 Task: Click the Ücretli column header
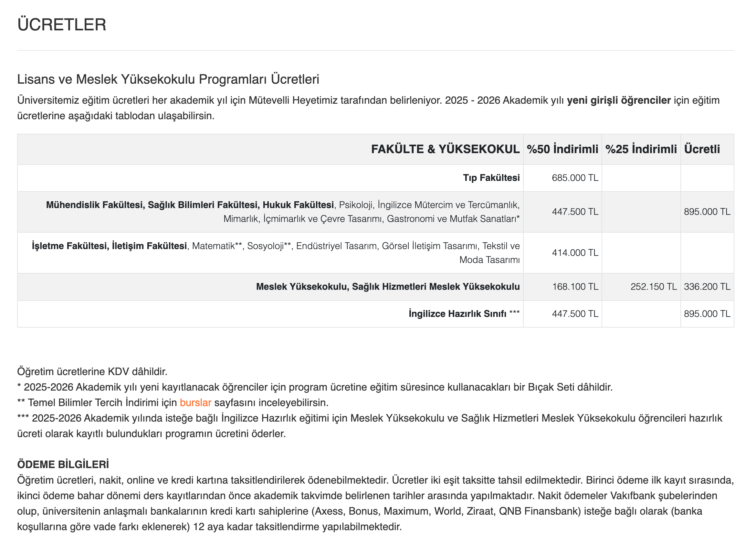[x=702, y=149]
